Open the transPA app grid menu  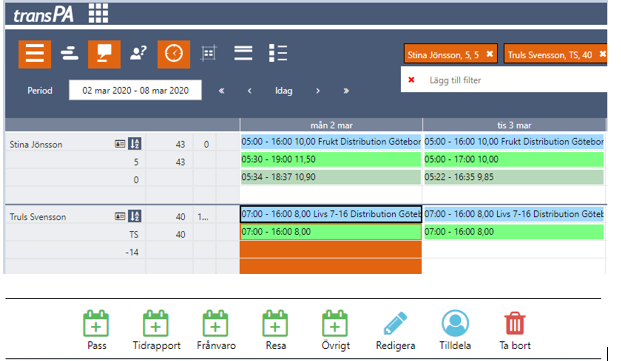(98, 13)
